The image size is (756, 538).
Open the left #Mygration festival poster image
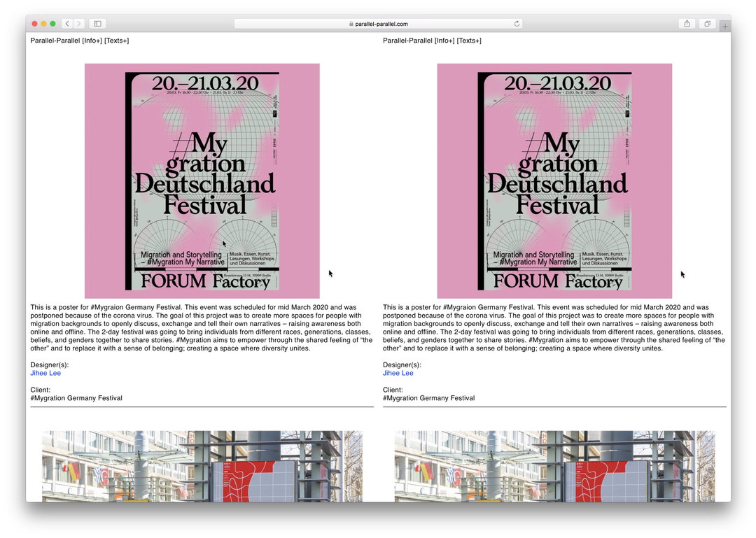pos(202,180)
